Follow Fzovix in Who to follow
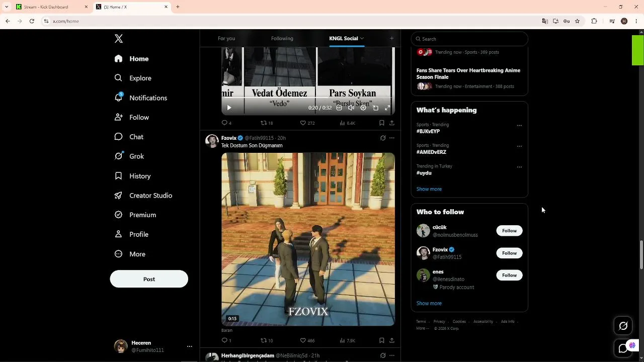 pos(509,253)
